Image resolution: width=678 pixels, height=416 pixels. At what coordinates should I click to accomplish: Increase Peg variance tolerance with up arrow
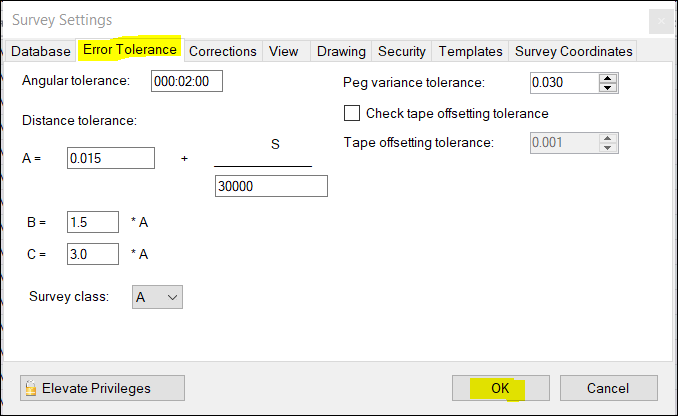click(608, 78)
